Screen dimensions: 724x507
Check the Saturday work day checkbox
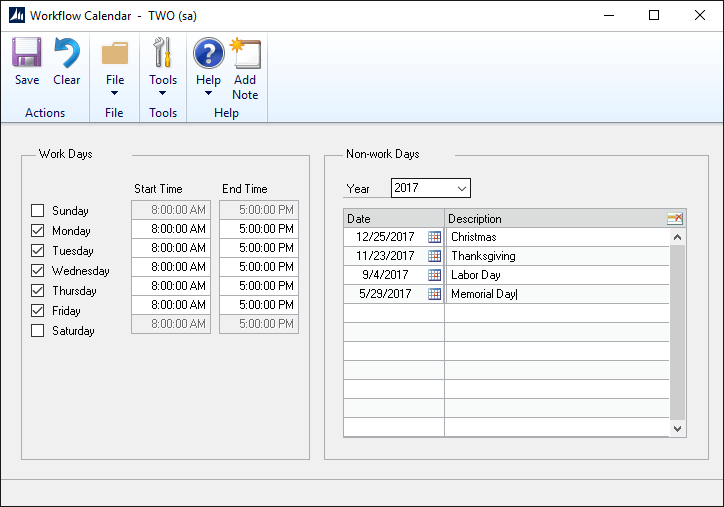[38, 331]
